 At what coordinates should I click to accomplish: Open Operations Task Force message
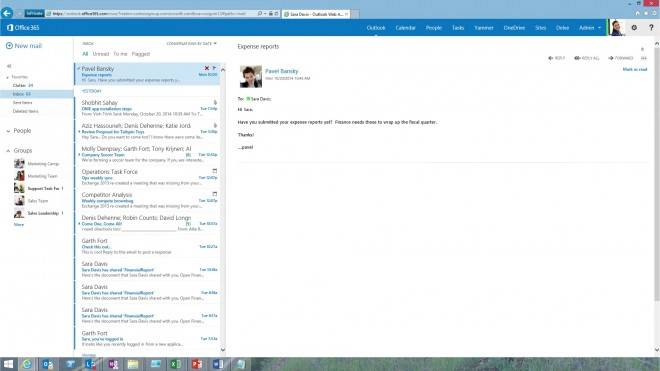pos(147,177)
